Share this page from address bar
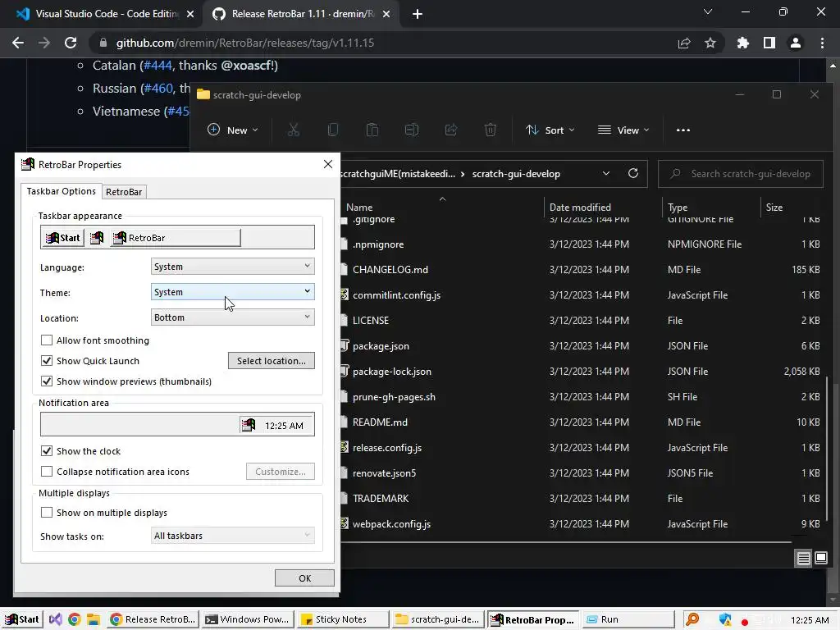840x630 pixels. [x=684, y=43]
